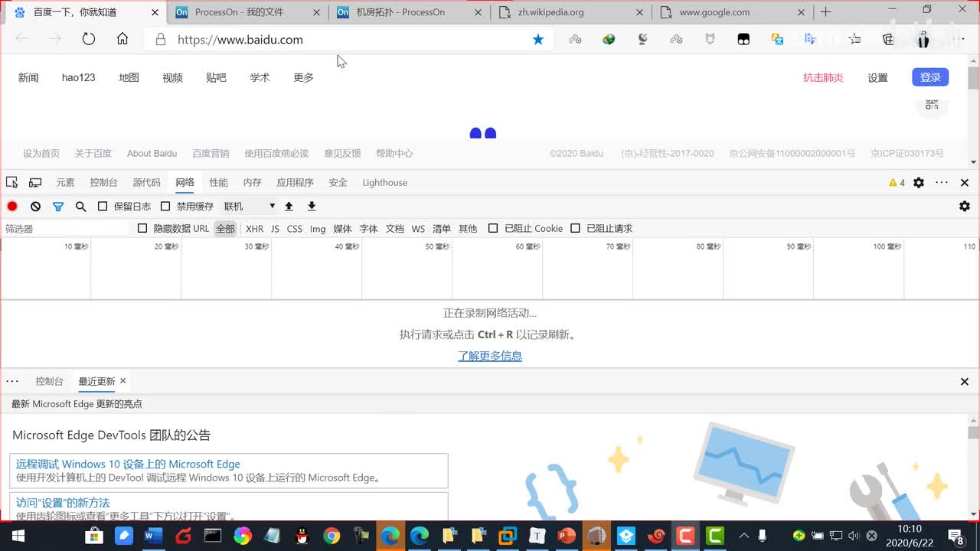Import HAR file upload arrow

pos(289,206)
